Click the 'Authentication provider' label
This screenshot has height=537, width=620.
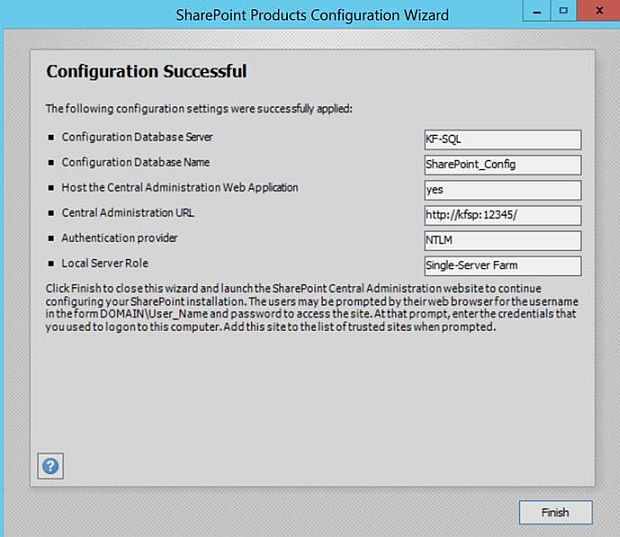pyautogui.click(x=119, y=238)
